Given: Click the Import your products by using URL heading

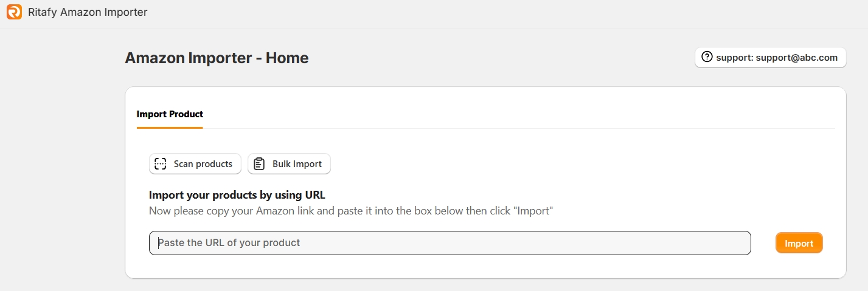Looking at the screenshot, I should coord(237,195).
